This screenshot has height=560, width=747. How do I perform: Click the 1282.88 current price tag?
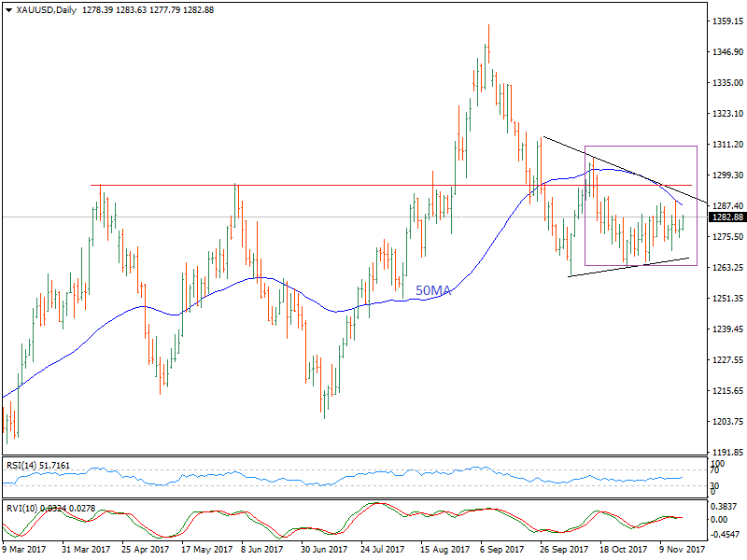(726, 217)
